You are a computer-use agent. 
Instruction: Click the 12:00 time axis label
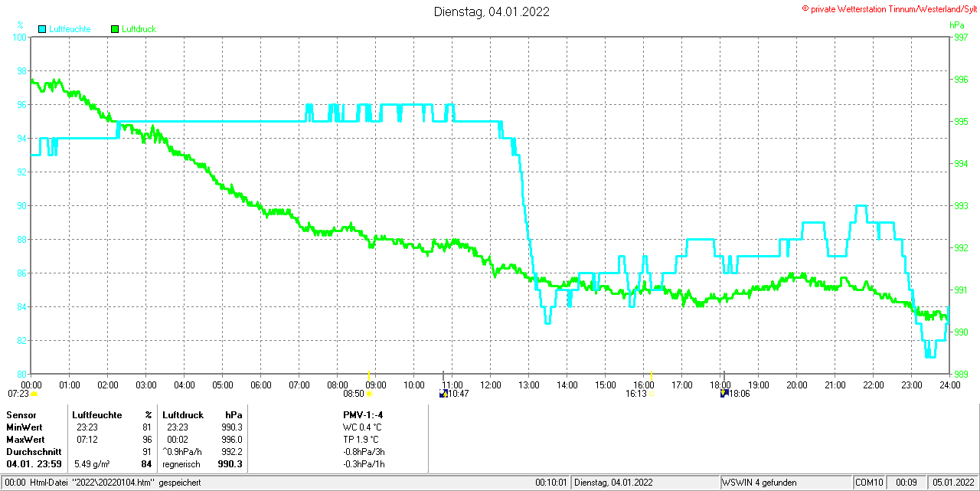click(x=491, y=385)
